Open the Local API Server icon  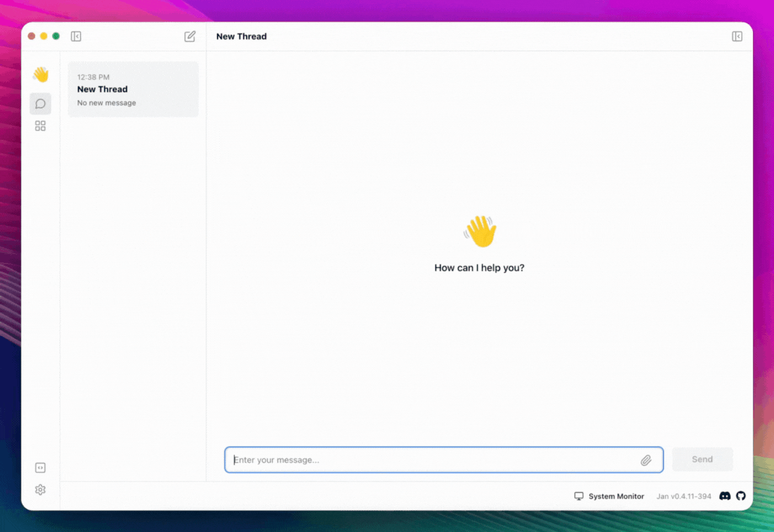[x=41, y=468]
